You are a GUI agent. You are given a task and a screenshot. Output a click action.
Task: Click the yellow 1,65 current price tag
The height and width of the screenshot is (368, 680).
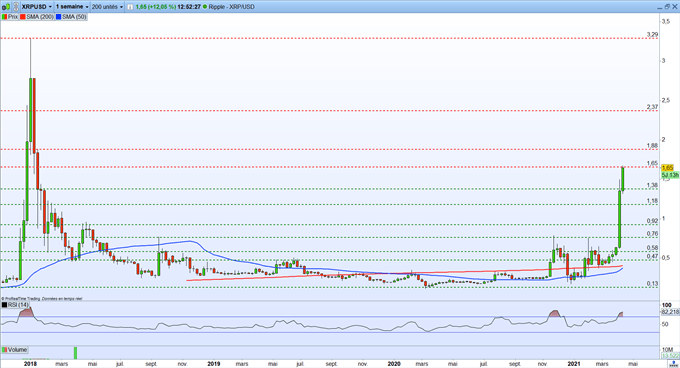coord(667,167)
